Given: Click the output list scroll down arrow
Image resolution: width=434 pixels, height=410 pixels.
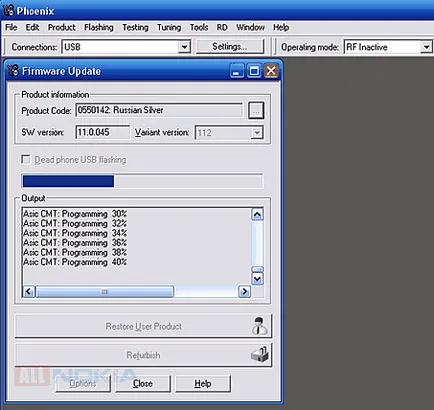Looking at the screenshot, I should pos(257,279).
